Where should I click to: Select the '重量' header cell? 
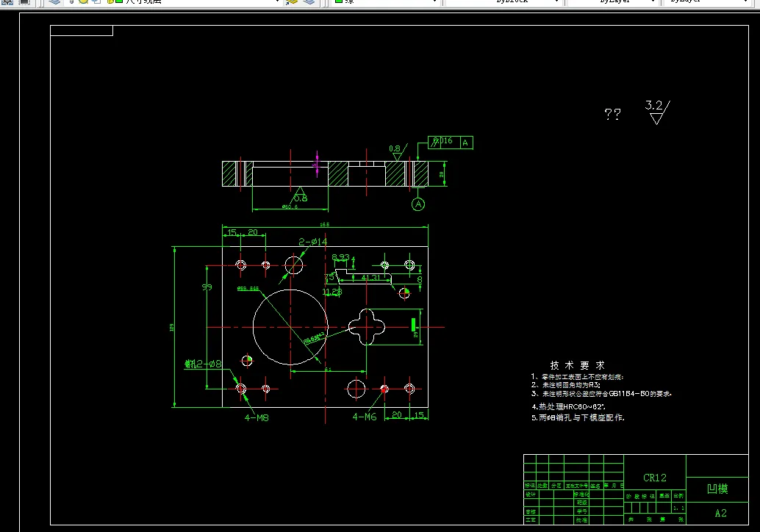pyautogui.click(x=664, y=496)
